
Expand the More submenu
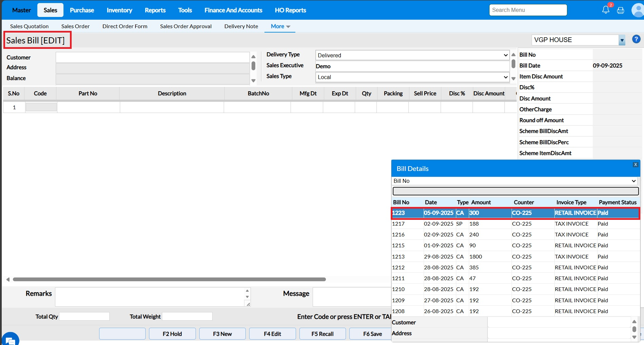click(x=280, y=26)
